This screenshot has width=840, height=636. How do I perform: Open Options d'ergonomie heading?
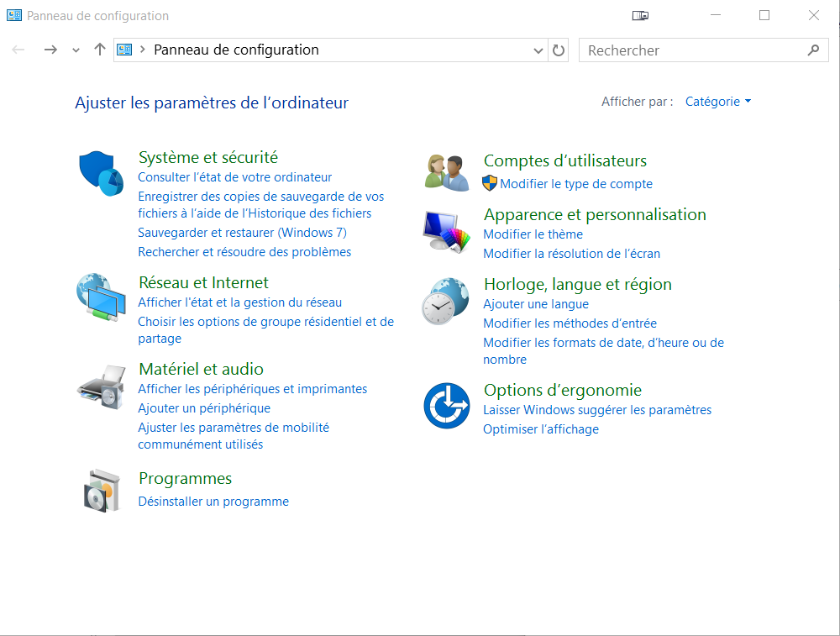click(563, 390)
